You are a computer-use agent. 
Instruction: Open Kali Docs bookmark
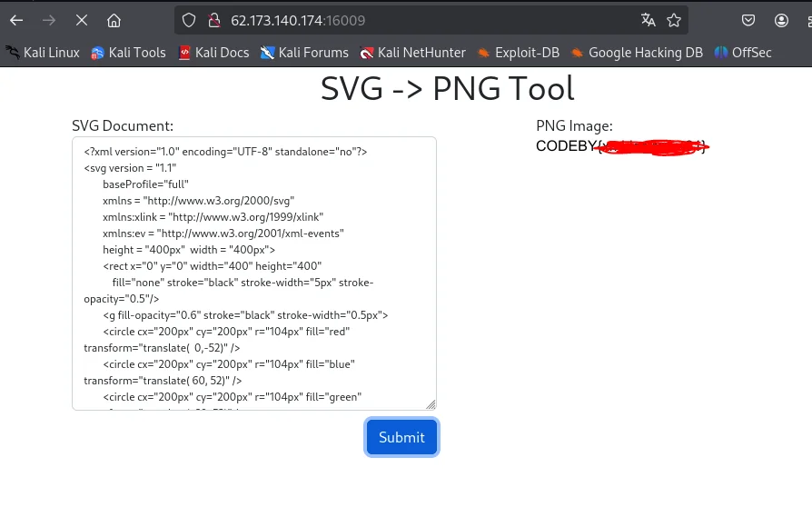pos(213,53)
